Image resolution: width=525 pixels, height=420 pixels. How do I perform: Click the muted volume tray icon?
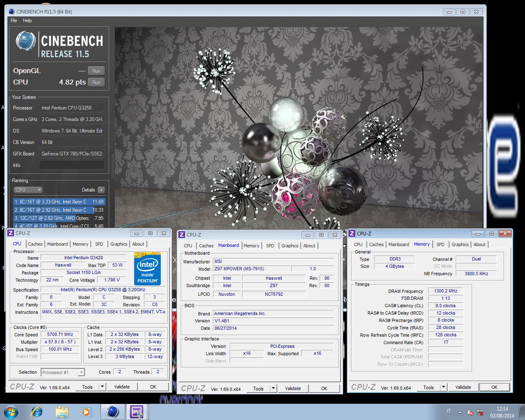pos(470,412)
